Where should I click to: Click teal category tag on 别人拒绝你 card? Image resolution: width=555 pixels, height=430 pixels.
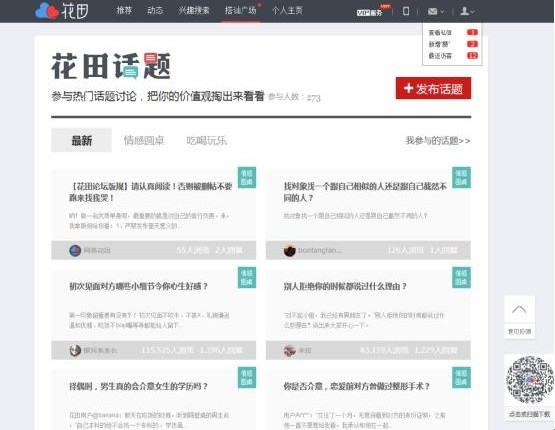461,277
